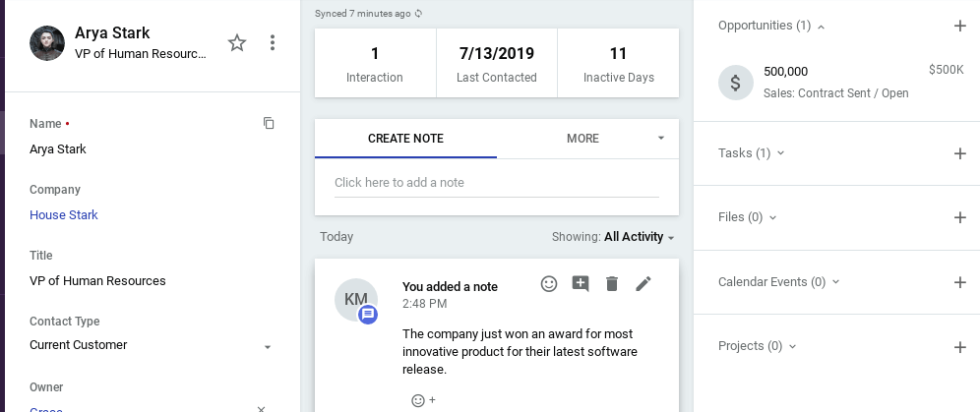Click the note type badge on KM avatar
Viewport: 980px width, 412px height.
coord(368,315)
